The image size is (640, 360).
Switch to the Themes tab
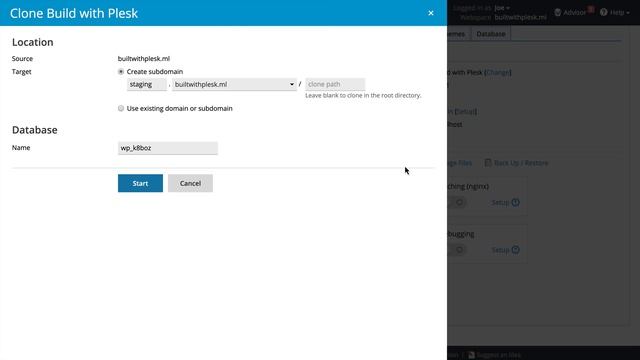coord(456,34)
